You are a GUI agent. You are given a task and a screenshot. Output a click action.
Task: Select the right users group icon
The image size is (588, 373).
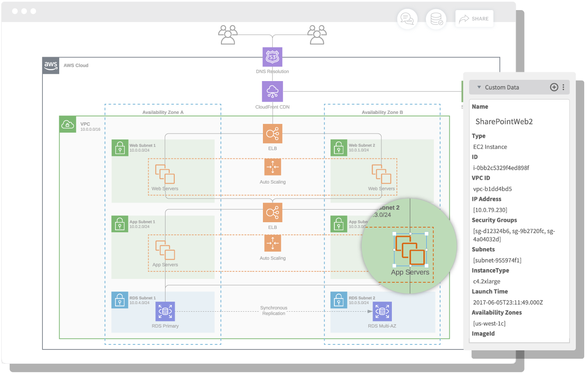317,34
